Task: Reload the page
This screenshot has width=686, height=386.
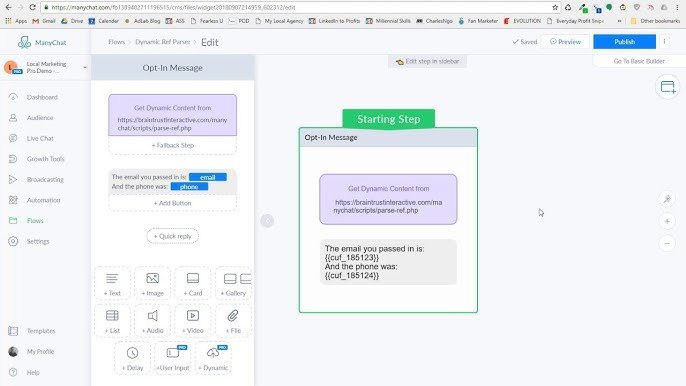Action: coord(32,7)
